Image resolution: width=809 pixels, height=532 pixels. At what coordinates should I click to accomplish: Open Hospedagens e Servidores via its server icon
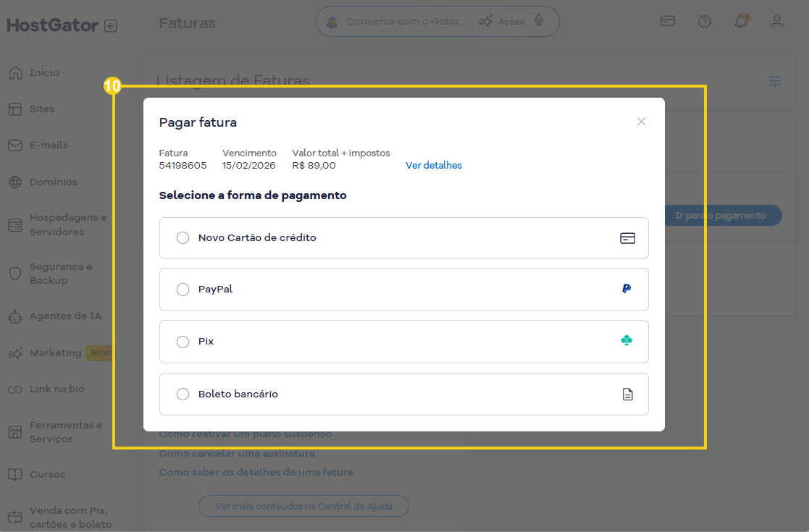coord(14,224)
